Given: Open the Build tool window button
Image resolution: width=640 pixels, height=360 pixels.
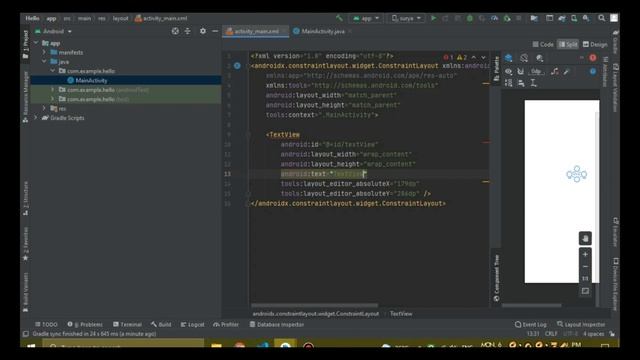Looking at the screenshot, I should (x=161, y=324).
